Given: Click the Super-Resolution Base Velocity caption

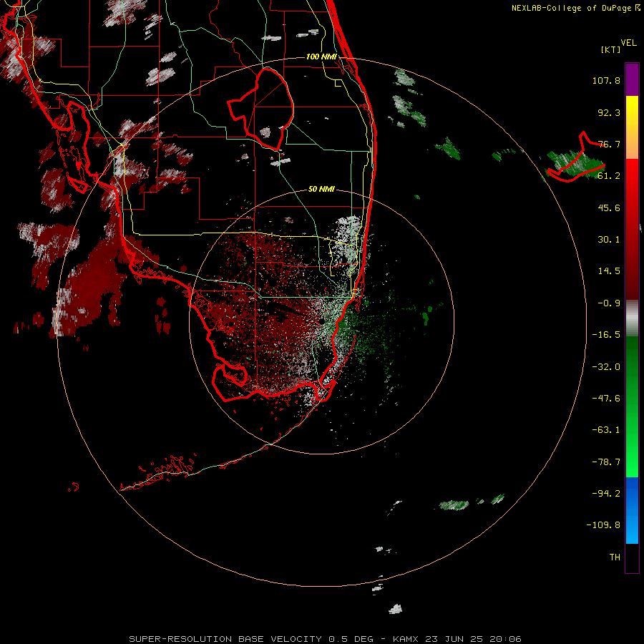Looking at the screenshot, I should (x=325, y=639).
